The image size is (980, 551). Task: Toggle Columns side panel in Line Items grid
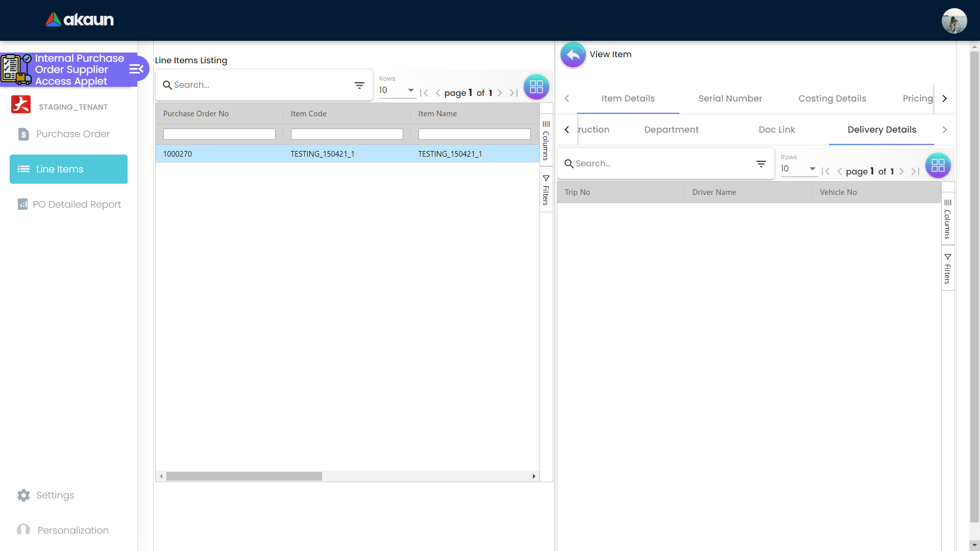coord(546,140)
